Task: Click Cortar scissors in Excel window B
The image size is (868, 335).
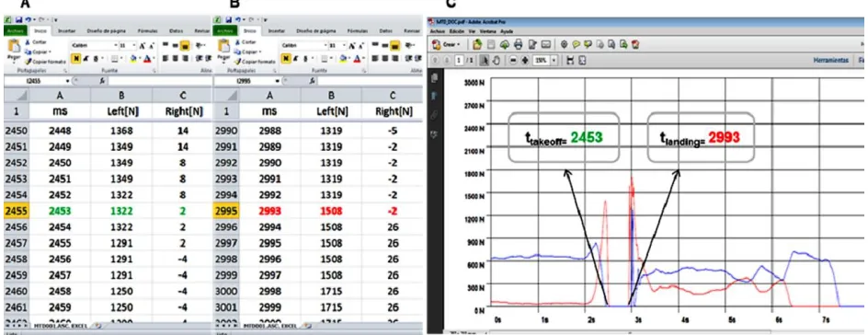Action: point(237,42)
